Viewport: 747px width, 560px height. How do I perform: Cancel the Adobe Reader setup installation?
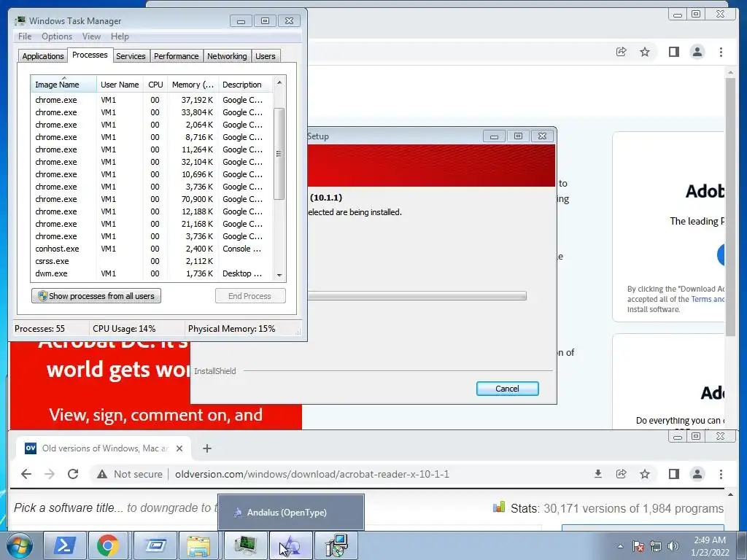pyautogui.click(x=508, y=389)
